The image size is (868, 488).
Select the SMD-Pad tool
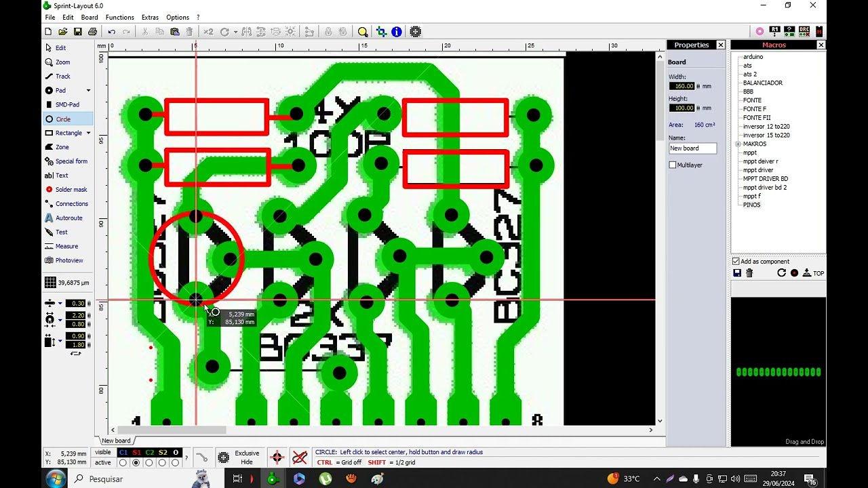[x=67, y=104]
